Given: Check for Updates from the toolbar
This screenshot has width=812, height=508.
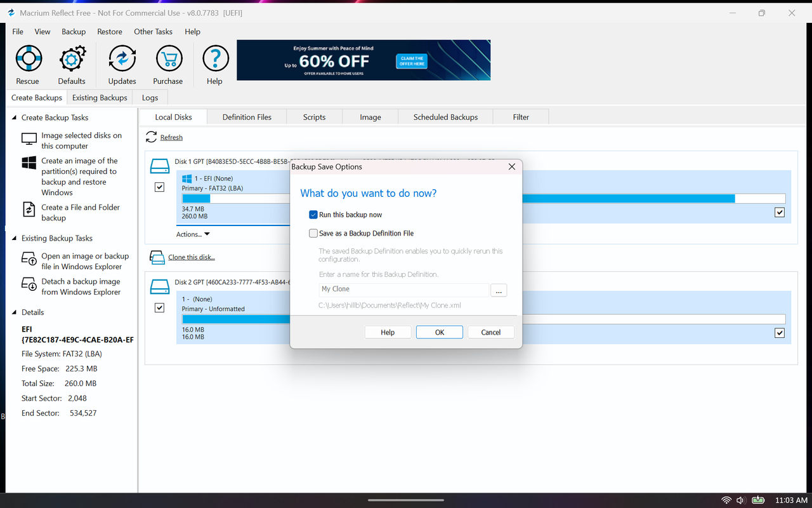Looking at the screenshot, I should (122, 59).
